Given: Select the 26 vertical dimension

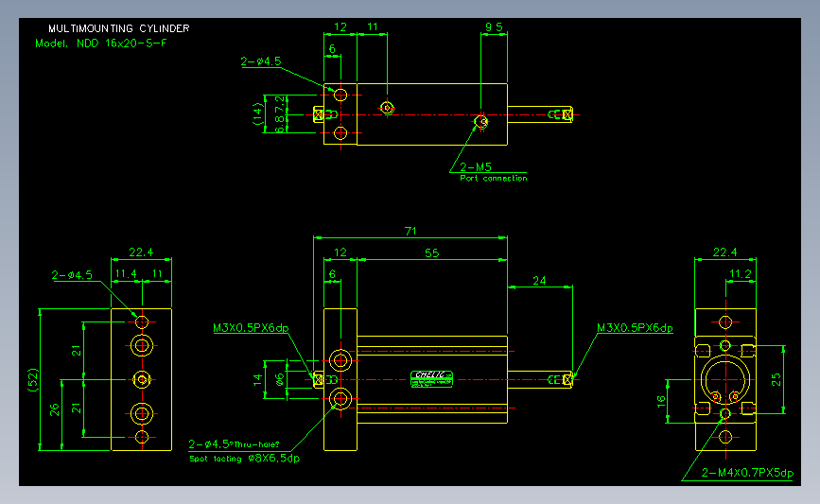Looking at the screenshot, I should (x=55, y=409).
